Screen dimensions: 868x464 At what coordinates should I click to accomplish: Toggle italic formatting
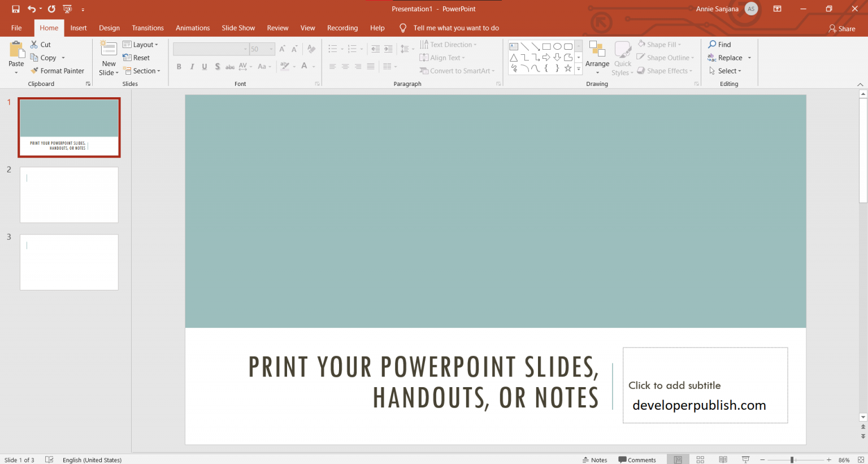pos(192,66)
